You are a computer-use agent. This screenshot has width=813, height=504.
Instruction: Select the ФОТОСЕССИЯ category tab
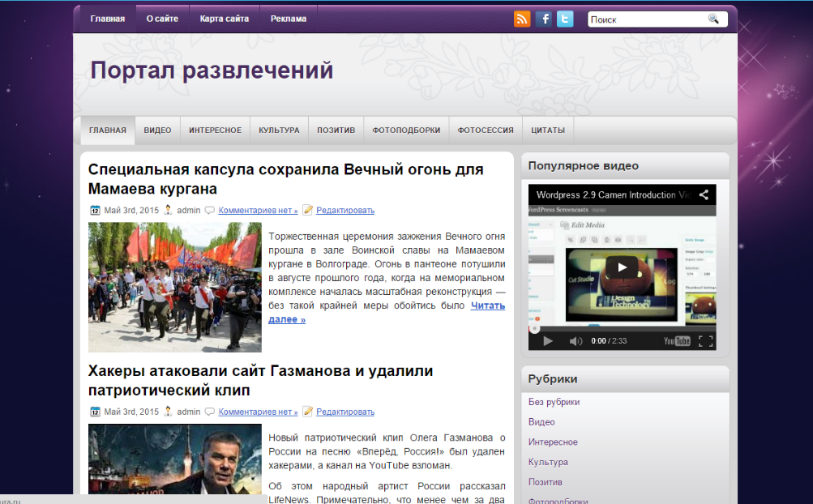pos(486,130)
